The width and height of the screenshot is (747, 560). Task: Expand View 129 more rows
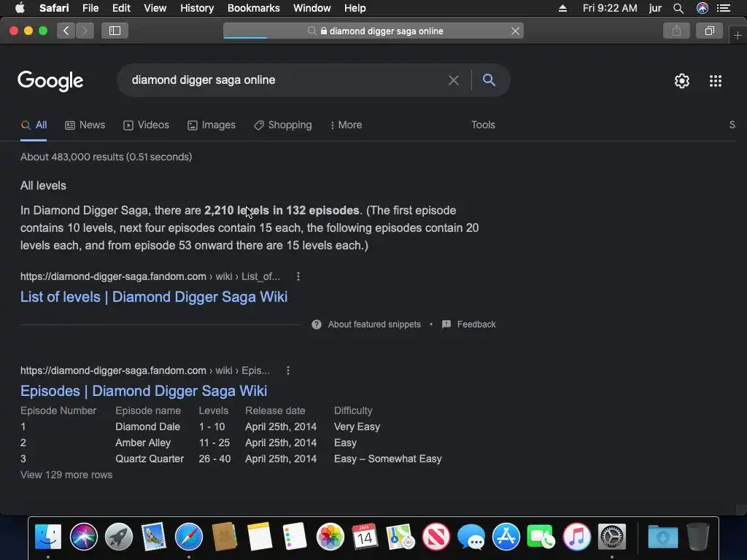click(66, 475)
